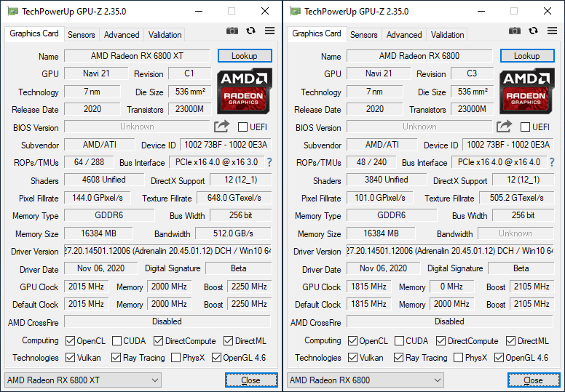Click the camera icon in right GPU-Z window
The image size is (565, 392).
(x=515, y=31)
